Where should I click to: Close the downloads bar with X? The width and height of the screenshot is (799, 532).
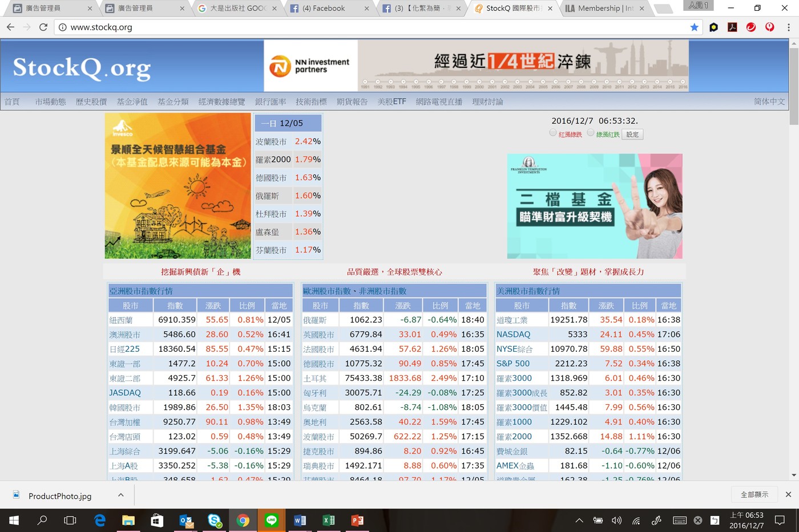[x=788, y=494]
